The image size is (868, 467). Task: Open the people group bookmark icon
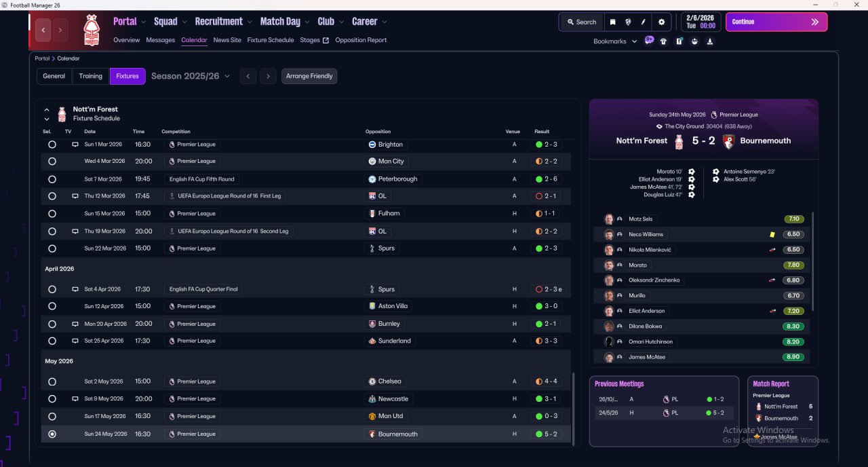click(x=694, y=41)
